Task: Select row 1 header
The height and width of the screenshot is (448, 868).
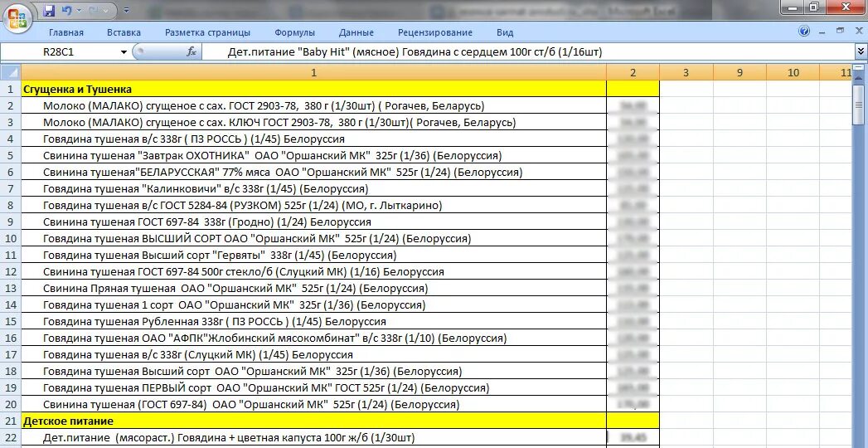Action: point(10,89)
